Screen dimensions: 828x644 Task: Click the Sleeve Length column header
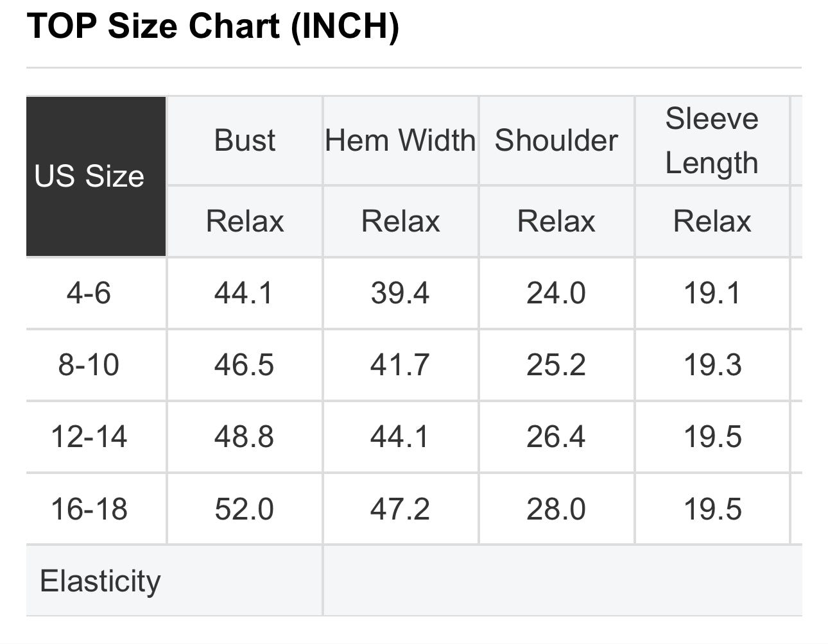712,140
